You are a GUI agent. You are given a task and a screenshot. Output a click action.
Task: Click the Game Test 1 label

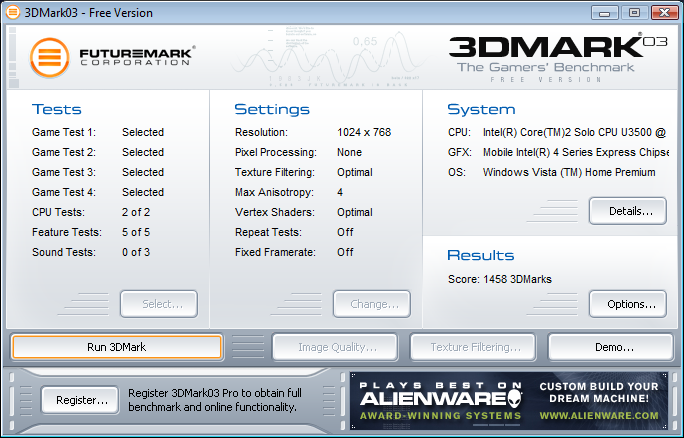pos(64,132)
